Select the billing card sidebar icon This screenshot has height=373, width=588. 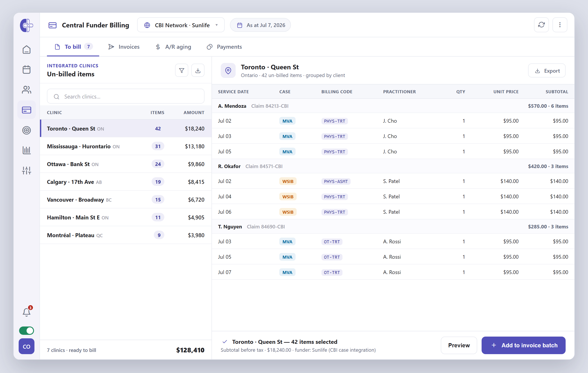point(26,110)
